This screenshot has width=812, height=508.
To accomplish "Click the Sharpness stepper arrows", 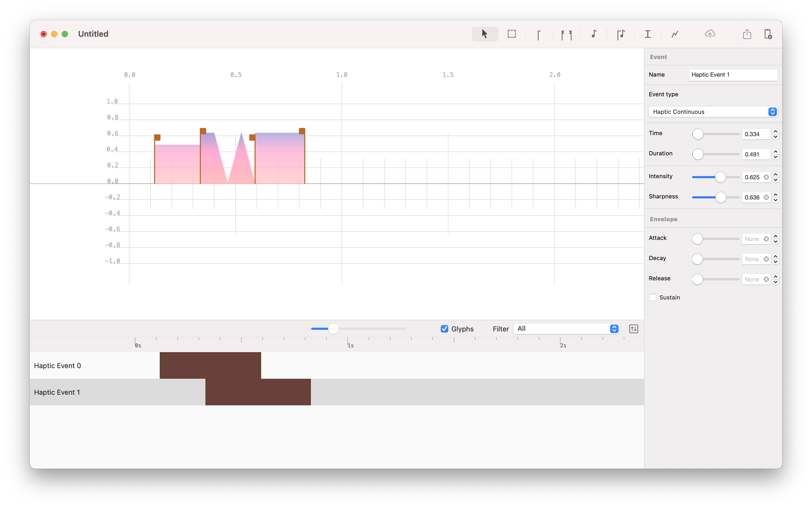I will (775, 197).
